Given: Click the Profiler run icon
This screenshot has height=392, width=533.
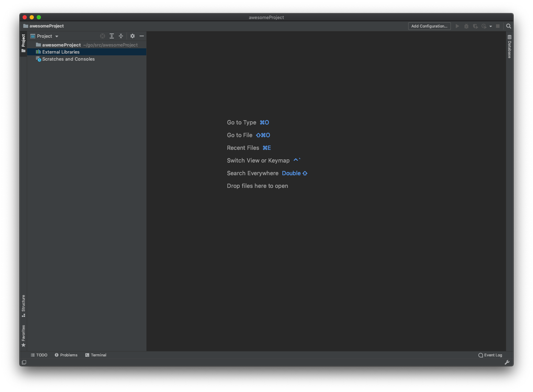Looking at the screenshot, I should [484, 26].
